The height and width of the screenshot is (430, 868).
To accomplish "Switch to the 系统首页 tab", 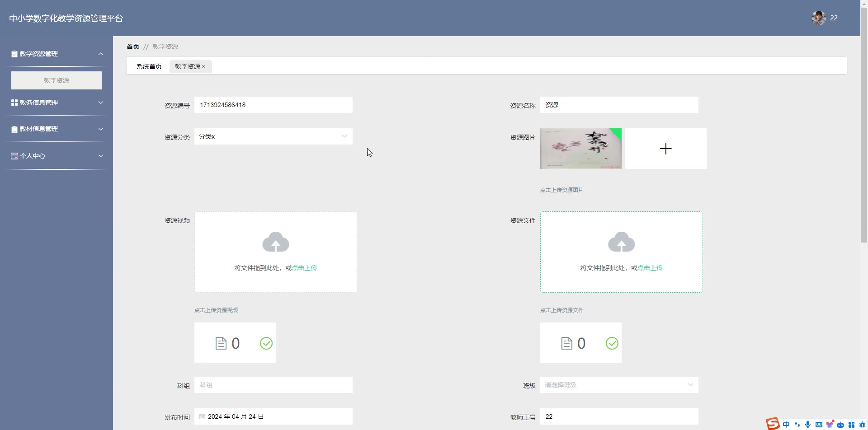I will [x=149, y=66].
